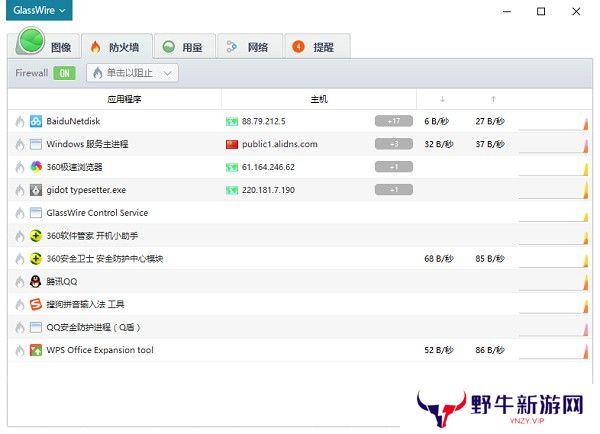Expand the +17 hosts badge for BaiduNetdisk
The image size is (600, 434).
394,121
